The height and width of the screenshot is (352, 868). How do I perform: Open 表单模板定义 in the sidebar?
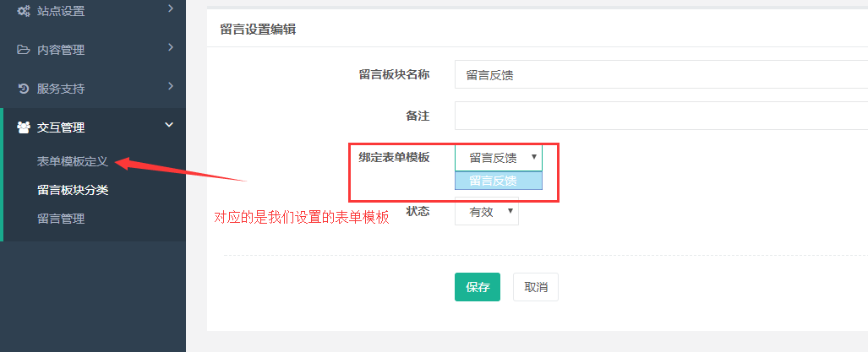[x=73, y=161]
